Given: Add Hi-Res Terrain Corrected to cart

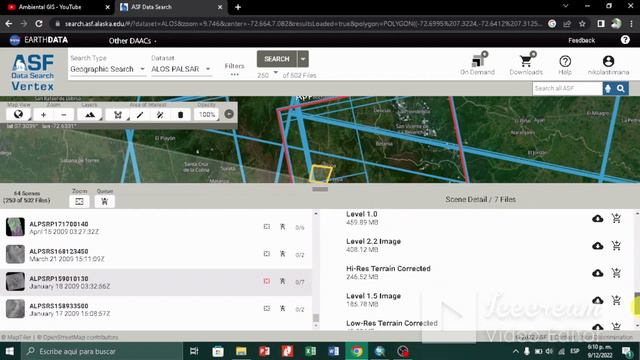Looking at the screenshot, I should point(616,273).
